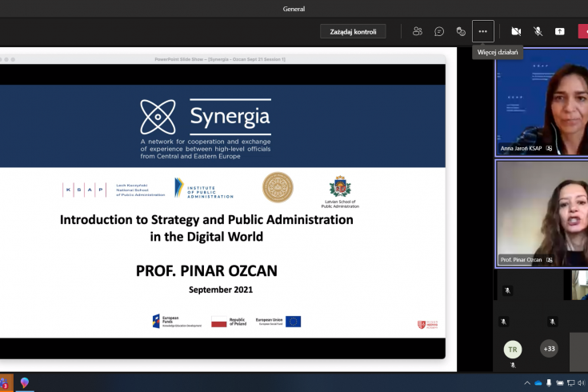Image resolution: width=588 pixels, height=392 pixels.
Task: Click the pin icon beside Anna Jaroń name
Action: click(549, 149)
